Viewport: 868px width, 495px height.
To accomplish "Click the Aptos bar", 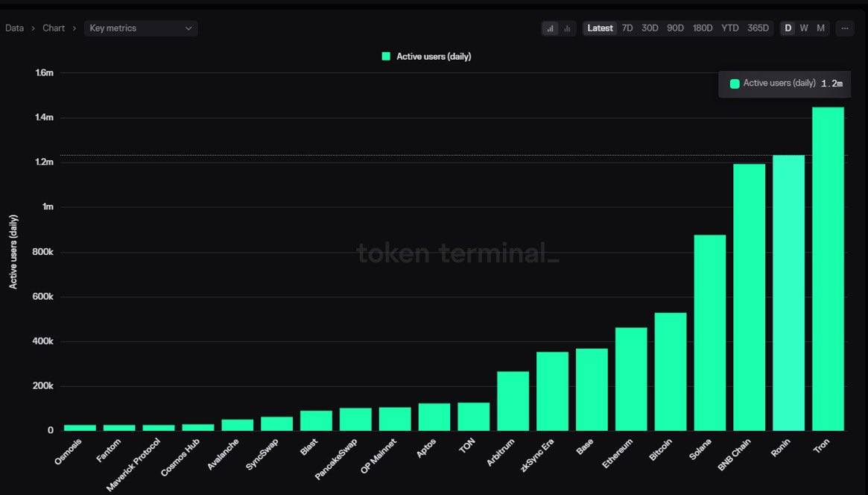I will coord(434,417).
